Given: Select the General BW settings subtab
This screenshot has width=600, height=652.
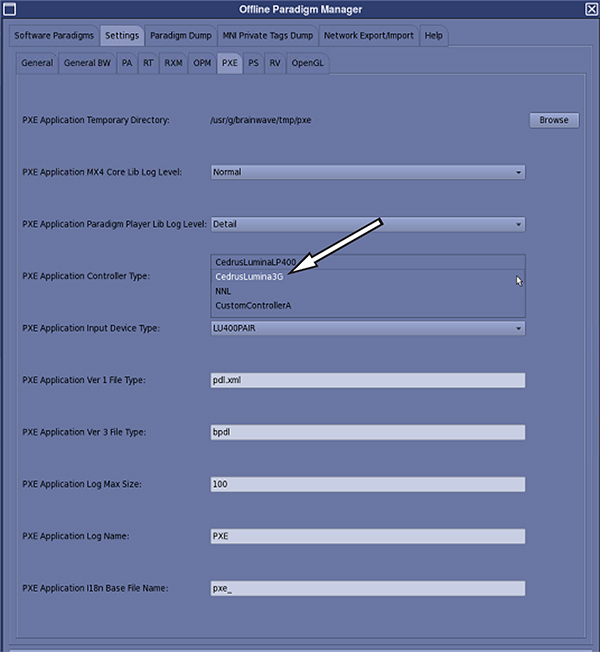Looking at the screenshot, I should click(87, 63).
